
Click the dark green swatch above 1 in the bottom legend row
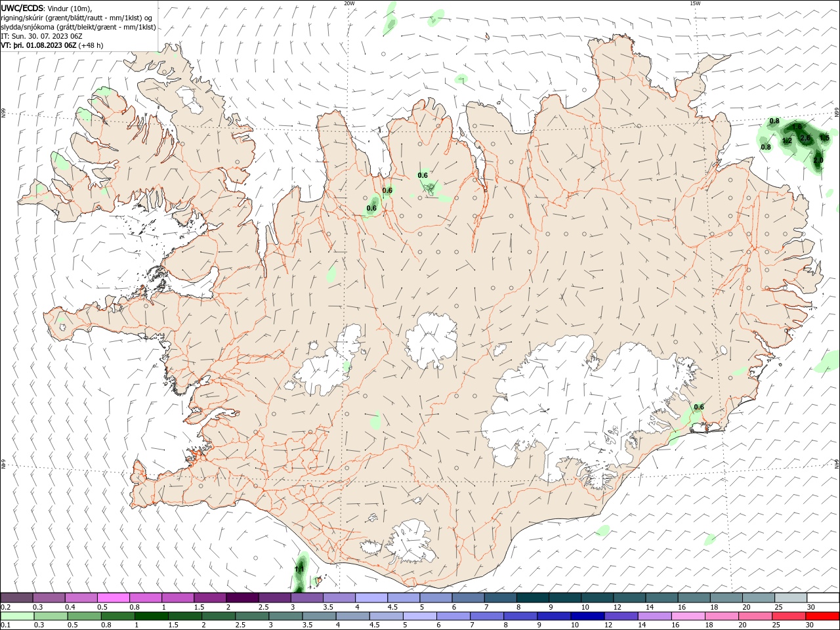click(151, 616)
